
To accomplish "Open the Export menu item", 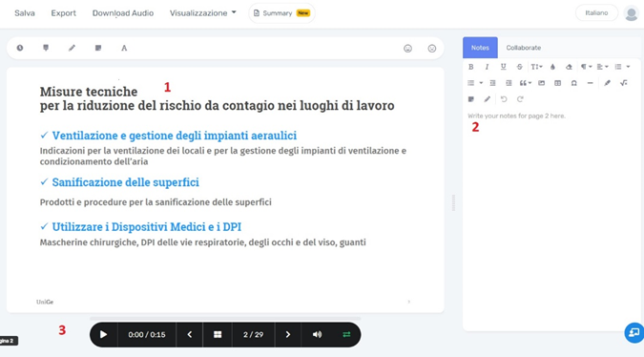I will pyautogui.click(x=63, y=13).
